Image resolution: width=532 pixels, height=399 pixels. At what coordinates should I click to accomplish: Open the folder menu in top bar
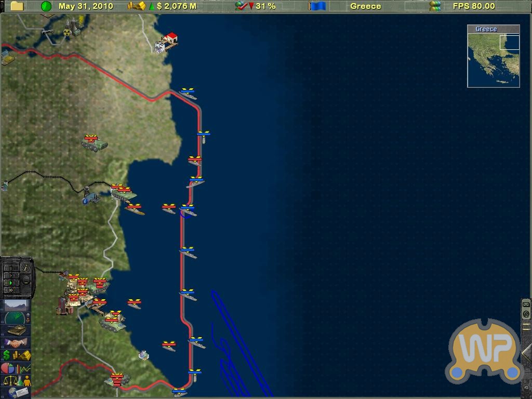[x=17, y=6]
